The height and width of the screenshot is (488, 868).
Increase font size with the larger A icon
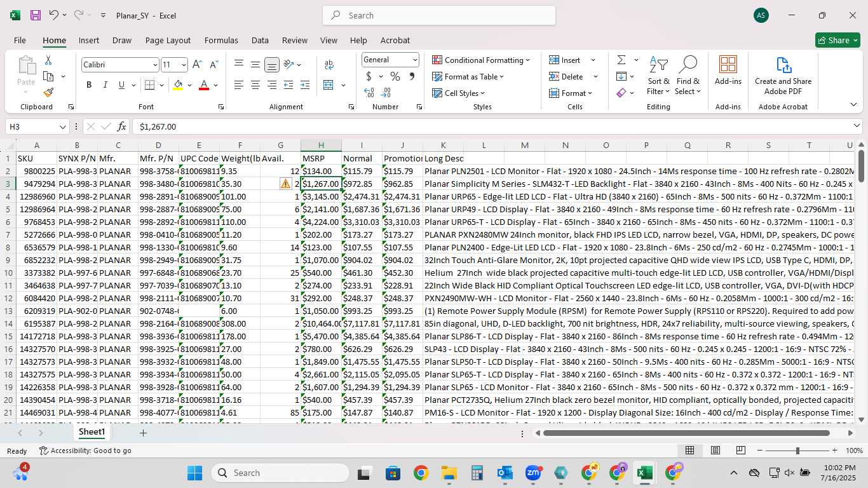click(197, 65)
